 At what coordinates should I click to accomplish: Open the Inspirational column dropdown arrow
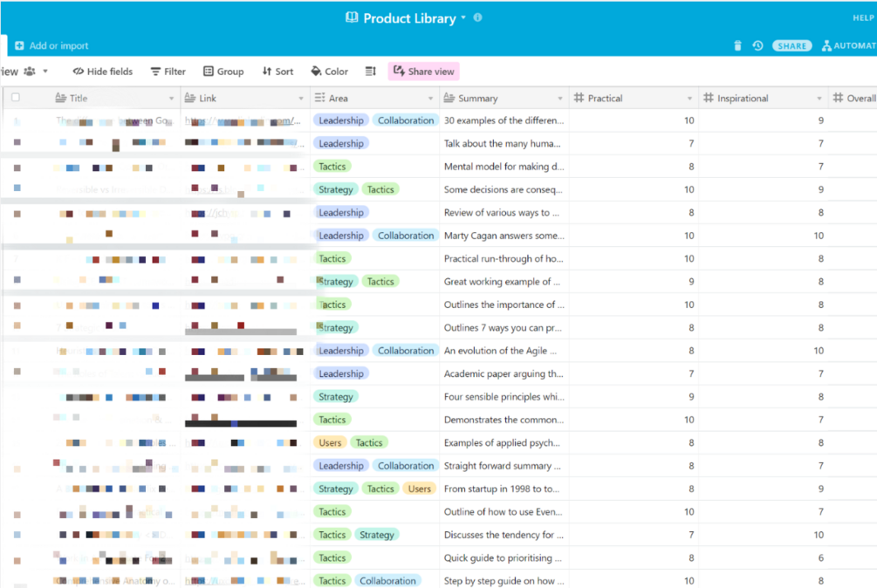click(819, 99)
